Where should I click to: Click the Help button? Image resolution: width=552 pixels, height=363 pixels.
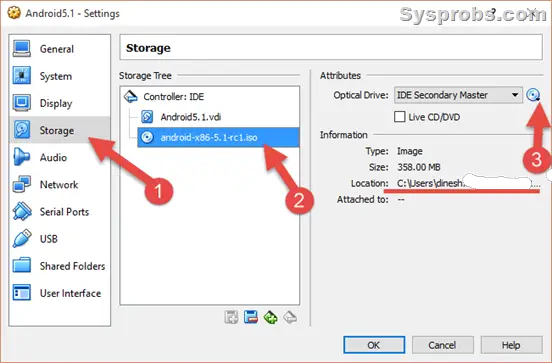511,345
